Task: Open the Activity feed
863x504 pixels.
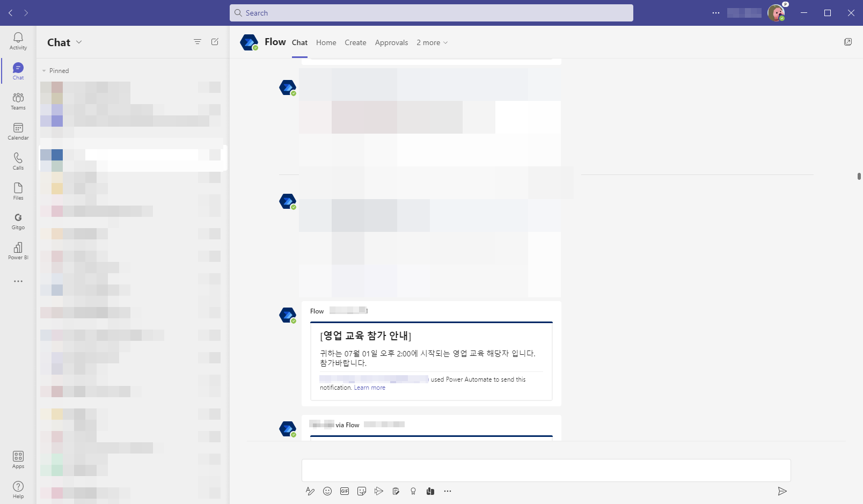Action: (x=18, y=41)
